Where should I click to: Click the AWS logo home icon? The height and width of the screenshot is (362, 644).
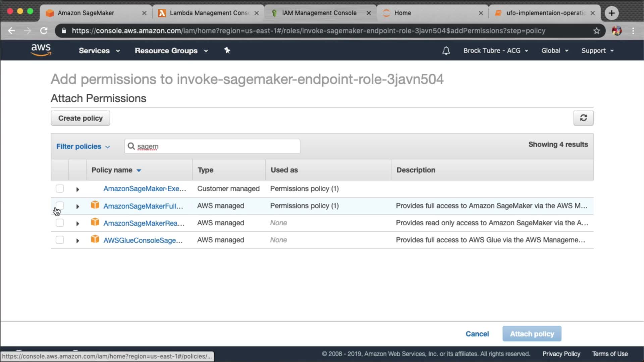pos(41,50)
